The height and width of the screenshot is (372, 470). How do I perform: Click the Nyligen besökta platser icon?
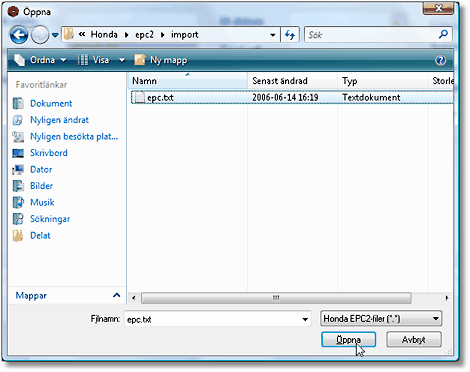click(18, 137)
